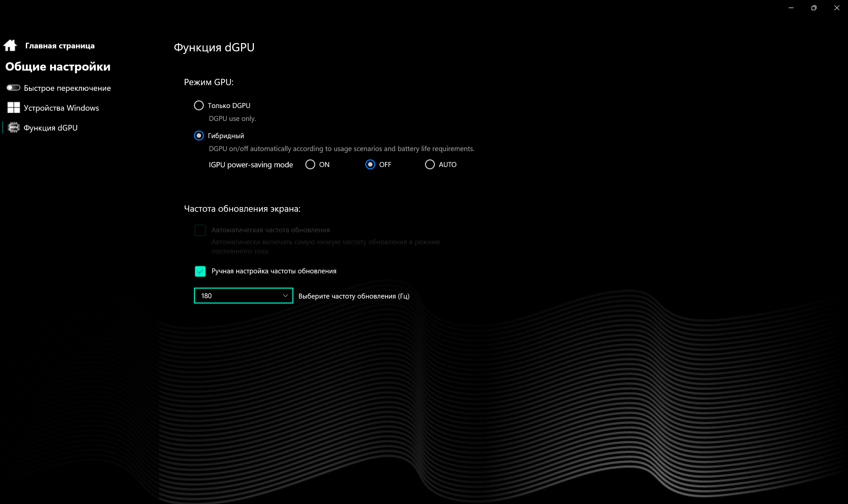Click the Быстрое переключение label

pyautogui.click(x=67, y=88)
